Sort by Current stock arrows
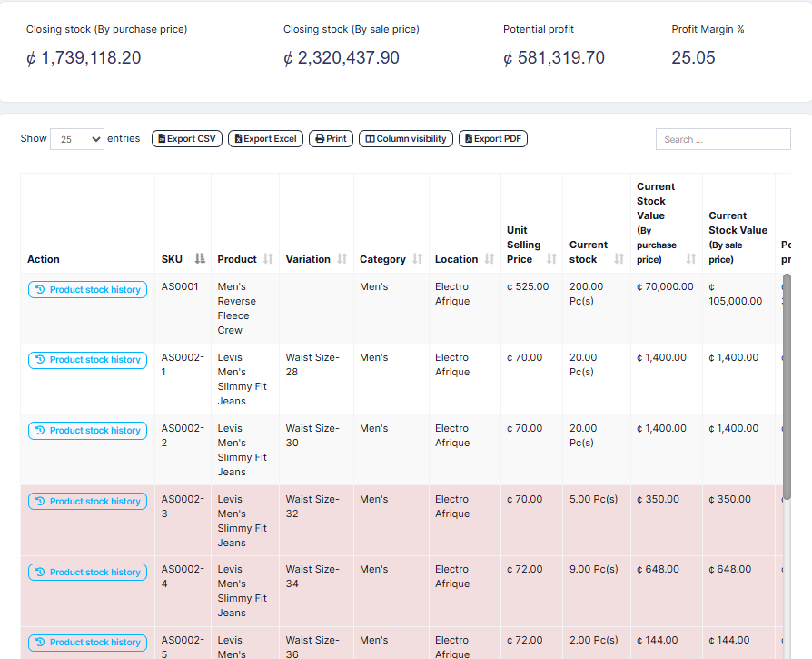Viewport: 812px width, 659px height. 619,258
